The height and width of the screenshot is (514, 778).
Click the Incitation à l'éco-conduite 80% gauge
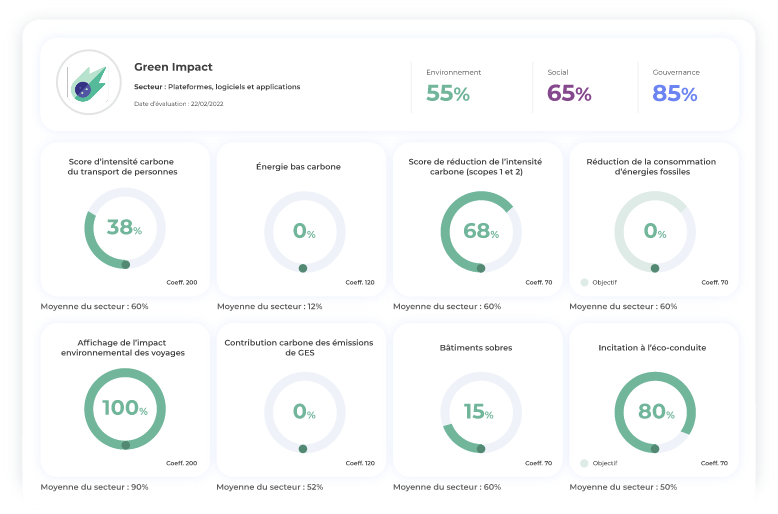654,411
